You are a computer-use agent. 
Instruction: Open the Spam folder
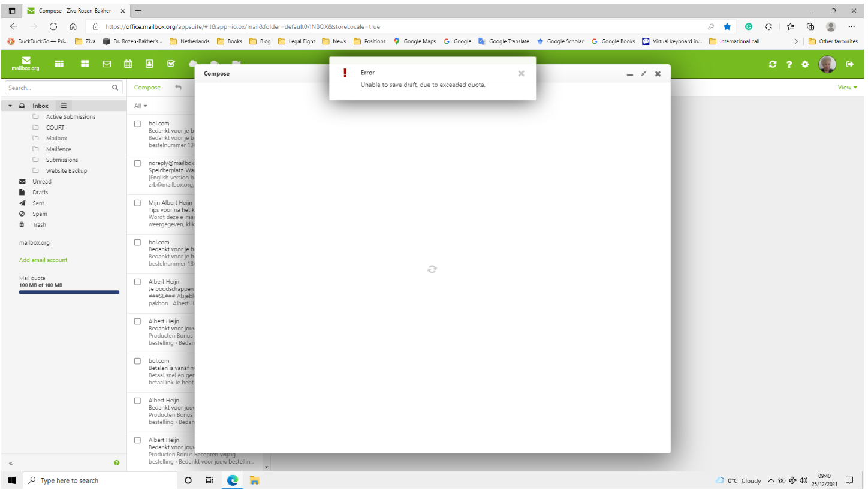click(x=39, y=214)
